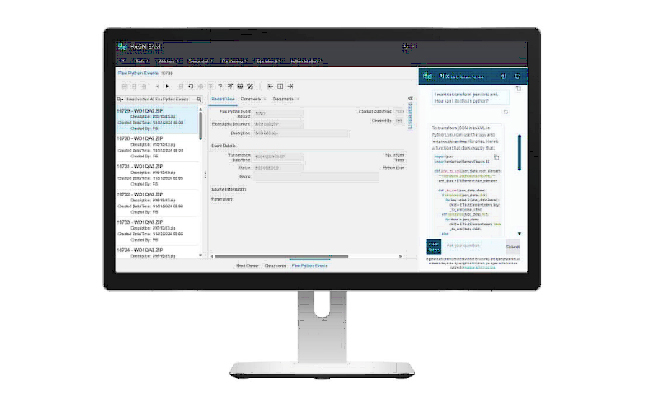Viewport: 645px width, 400px height.
Task: Select list record 10733 - W01QA1.ZIP
Action: coord(158,231)
